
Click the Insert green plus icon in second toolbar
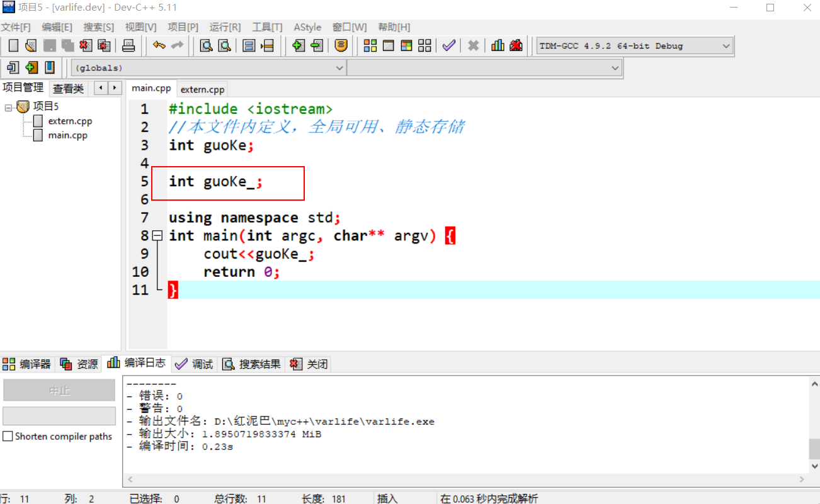(31, 67)
